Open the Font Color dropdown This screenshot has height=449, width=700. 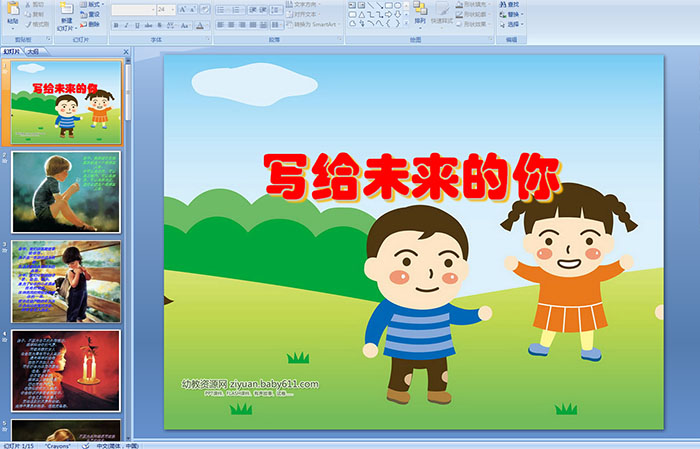[x=207, y=26]
